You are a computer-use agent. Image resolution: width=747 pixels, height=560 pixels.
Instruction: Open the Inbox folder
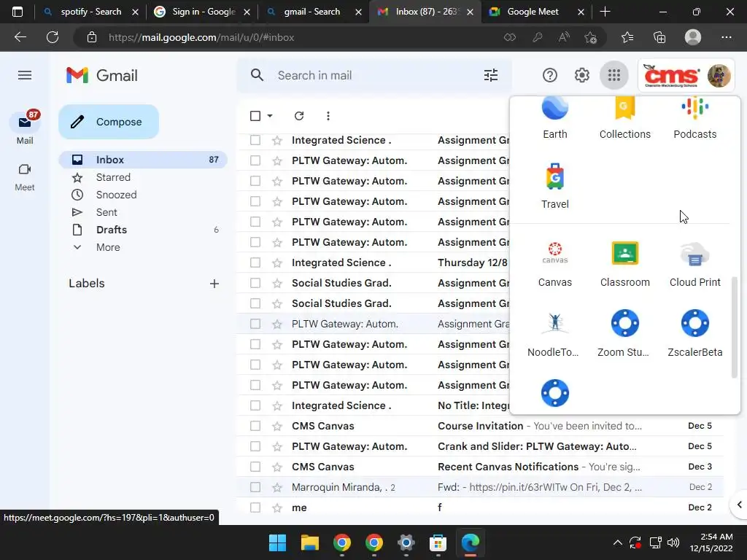143,160
